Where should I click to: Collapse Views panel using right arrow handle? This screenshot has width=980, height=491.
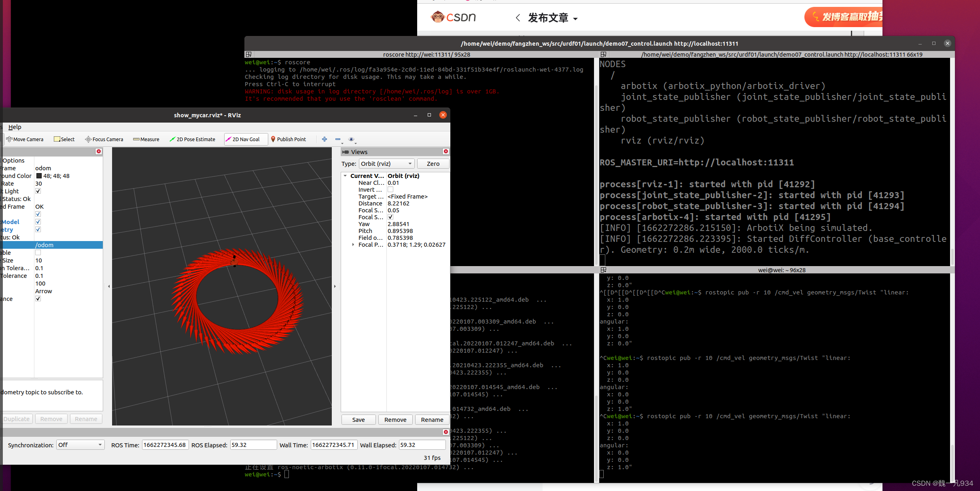pyautogui.click(x=335, y=286)
